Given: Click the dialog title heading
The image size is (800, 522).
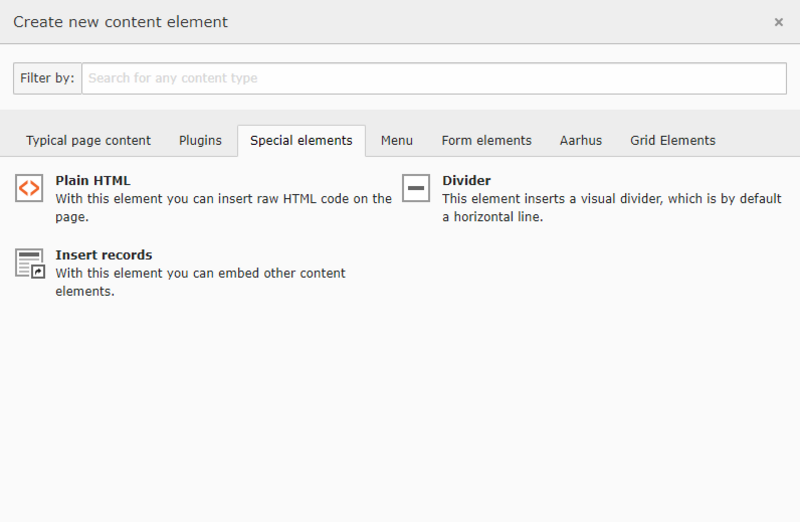Looking at the screenshot, I should point(120,22).
